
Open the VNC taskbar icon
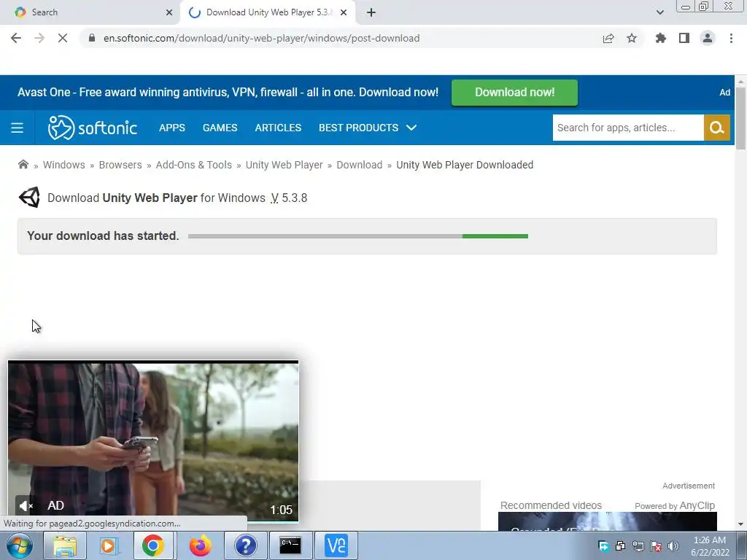point(336,545)
